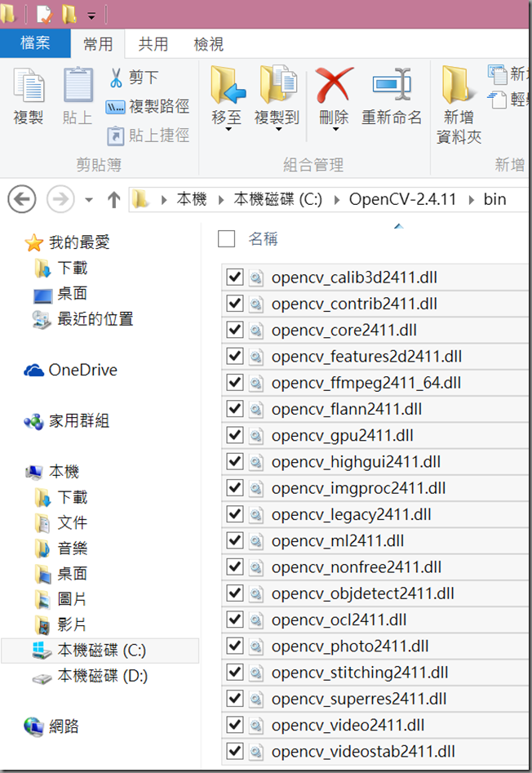Click OpenCV-2.4.11 in address breadcrumb
Image resolution: width=532 pixels, height=773 pixels.
(x=402, y=199)
